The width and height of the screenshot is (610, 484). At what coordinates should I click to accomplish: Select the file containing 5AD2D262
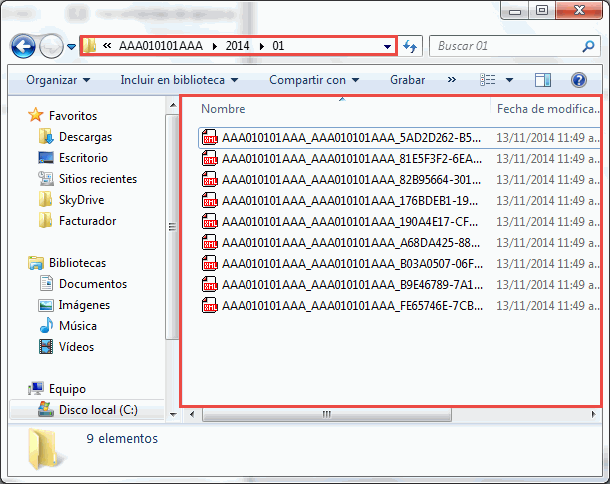pos(351,137)
